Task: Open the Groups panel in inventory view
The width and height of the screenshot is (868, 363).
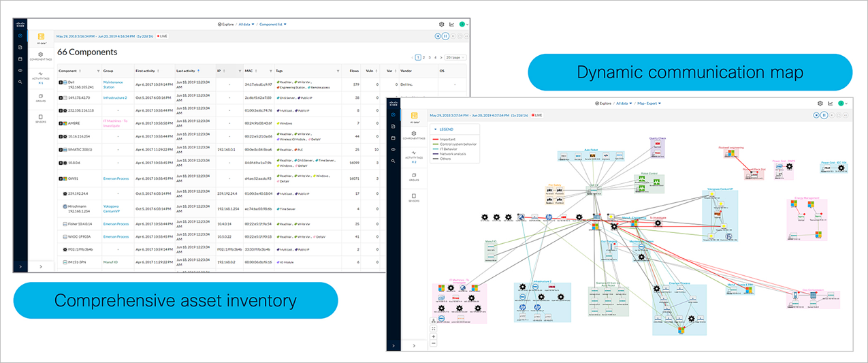Action: tap(41, 99)
